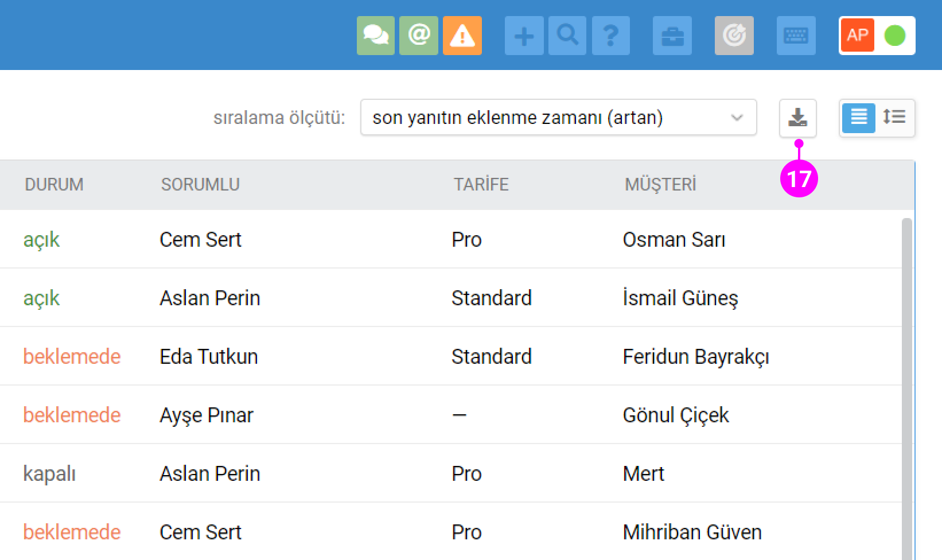
Task: Toggle the green online status indicator
Action: (894, 36)
